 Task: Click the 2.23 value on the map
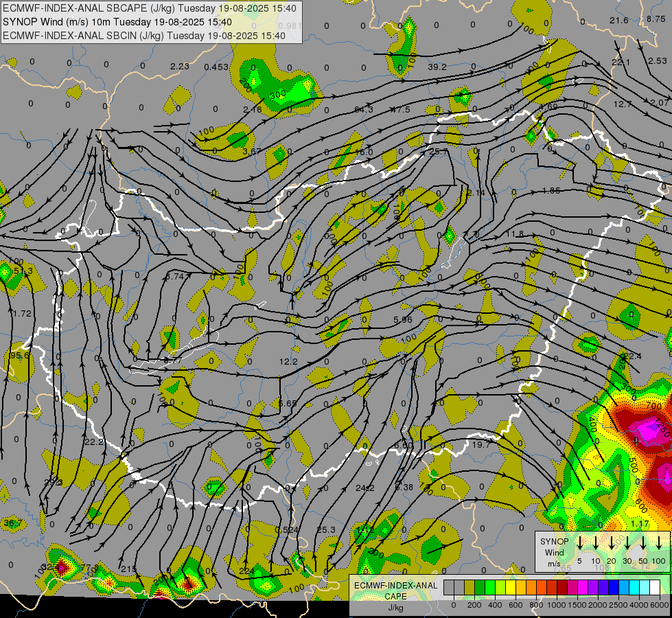(180, 66)
